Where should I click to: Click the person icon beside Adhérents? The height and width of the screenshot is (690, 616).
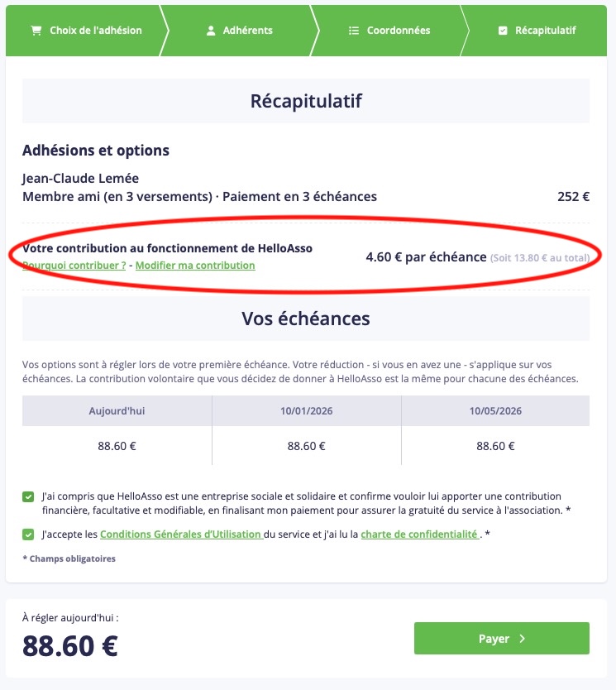point(211,31)
